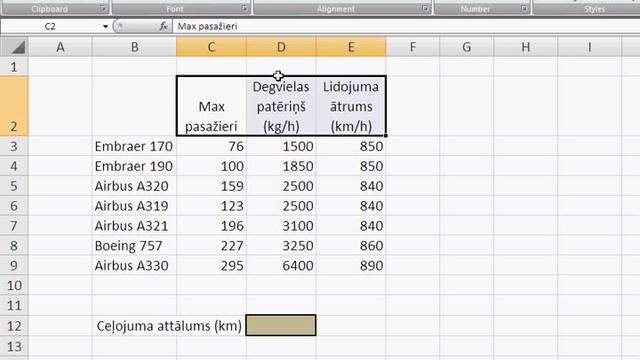The height and width of the screenshot is (360, 640).
Task: Select row 9 header
Action: [14, 266]
